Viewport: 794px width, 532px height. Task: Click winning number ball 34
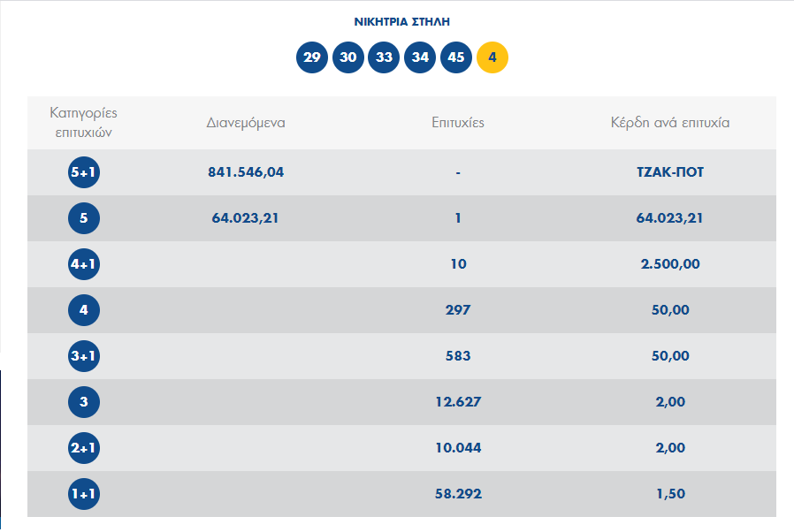click(x=420, y=57)
